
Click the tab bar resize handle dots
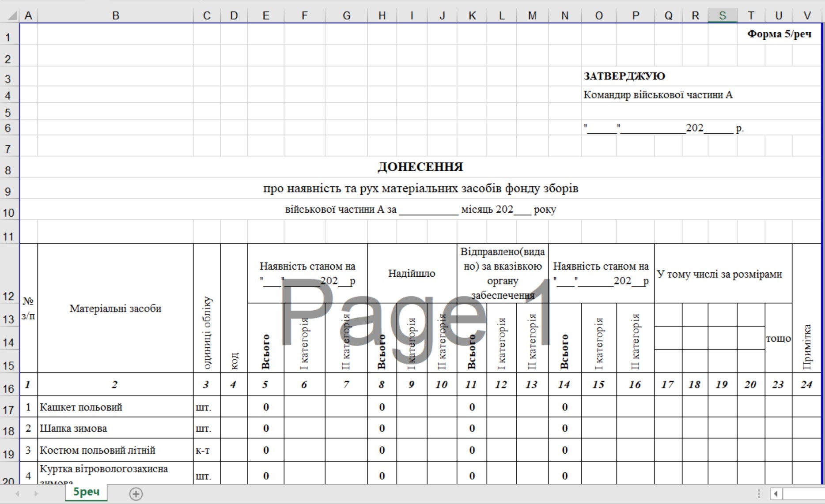pos(759,493)
